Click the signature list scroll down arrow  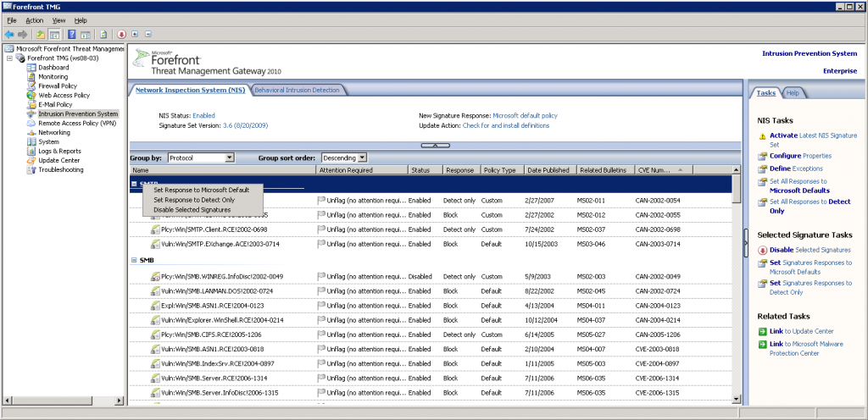coord(737,399)
